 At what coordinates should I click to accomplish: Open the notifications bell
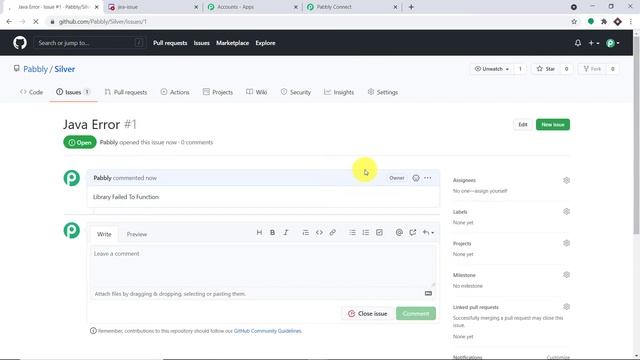578,43
